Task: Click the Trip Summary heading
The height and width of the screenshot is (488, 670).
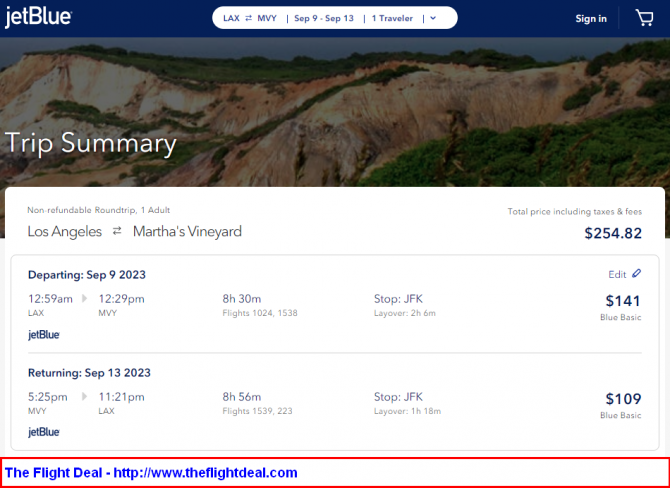Action: point(91,144)
